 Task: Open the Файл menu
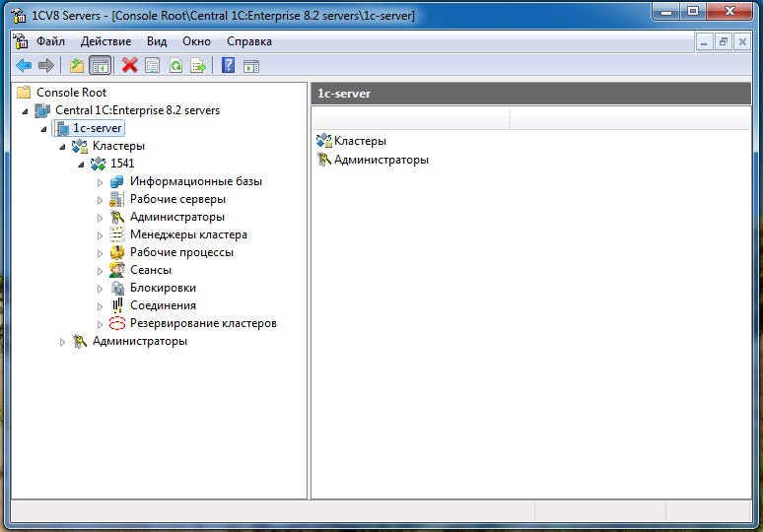[50, 41]
